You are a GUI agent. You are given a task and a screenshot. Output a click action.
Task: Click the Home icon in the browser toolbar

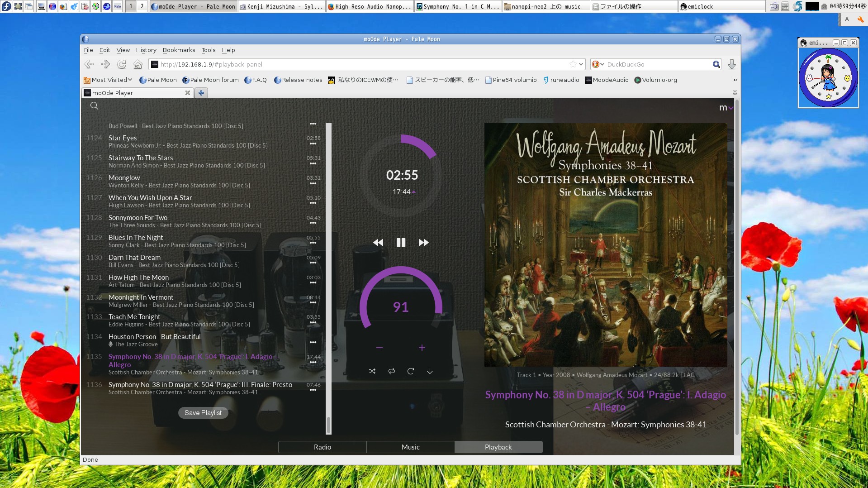click(x=138, y=64)
